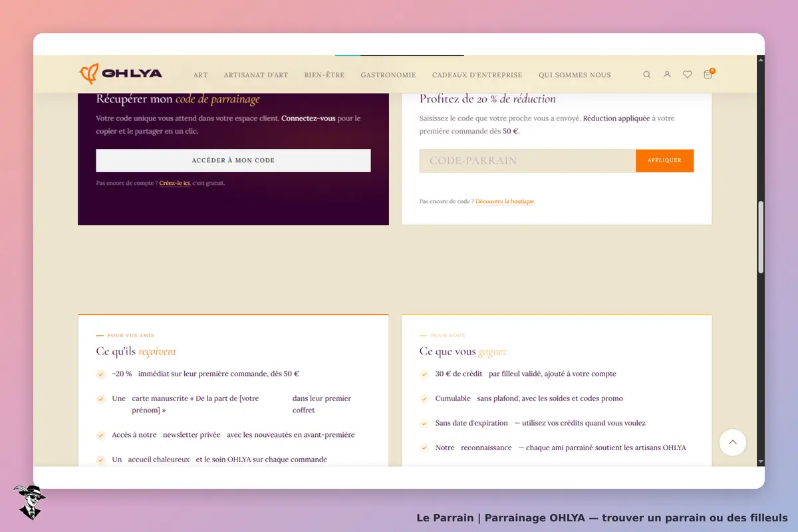Click the heading Ce qu'ils reçoivent
798x532 pixels.
136,351
